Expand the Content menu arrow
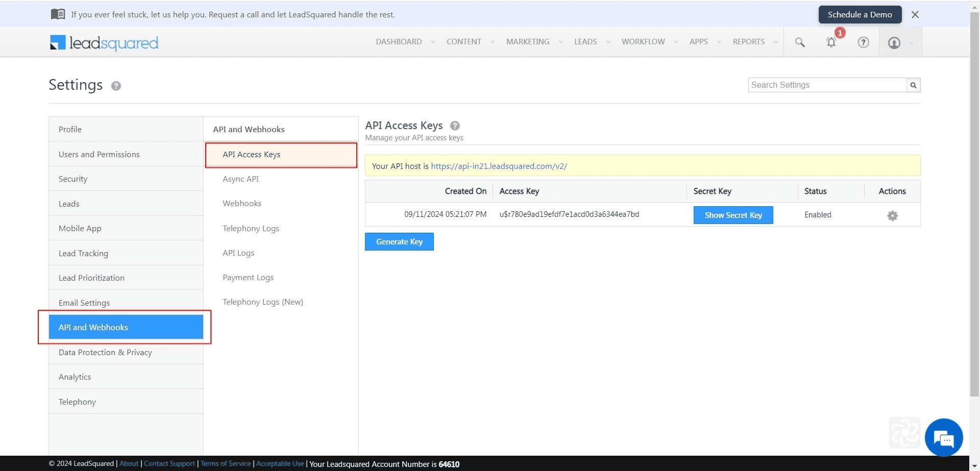The width and height of the screenshot is (980, 471). 492,42
